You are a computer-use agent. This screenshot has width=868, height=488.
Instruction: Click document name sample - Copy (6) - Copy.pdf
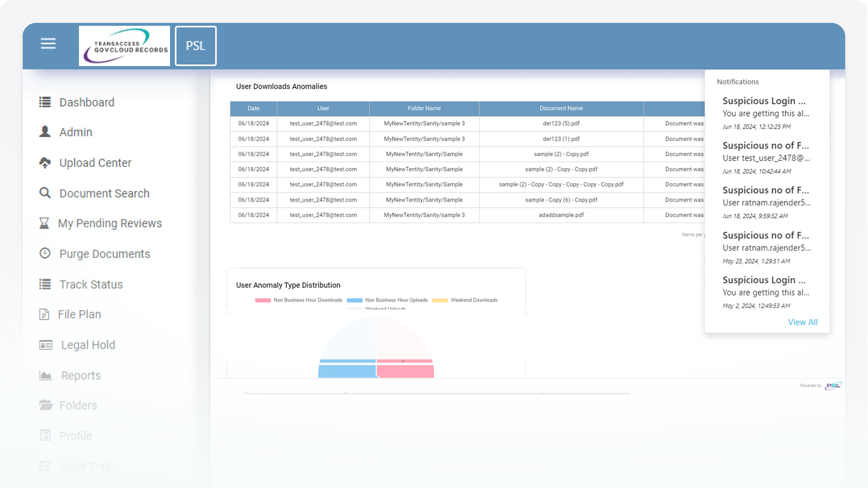(x=561, y=200)
